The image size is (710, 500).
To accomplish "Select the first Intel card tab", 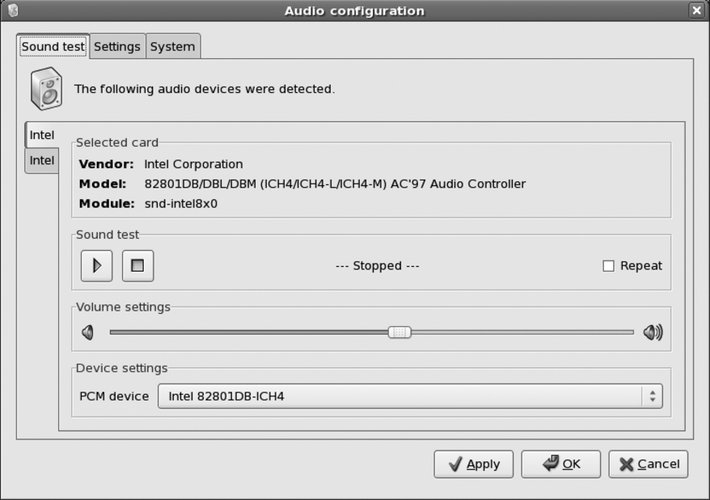I will 42,135.
